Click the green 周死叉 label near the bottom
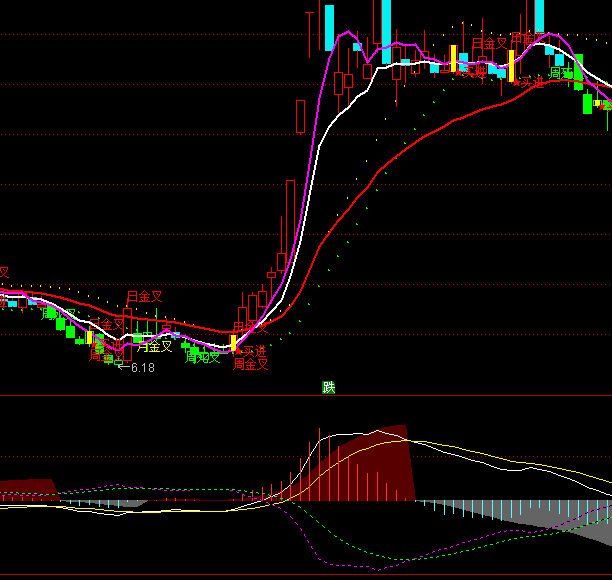 click(x=203, y=357)
